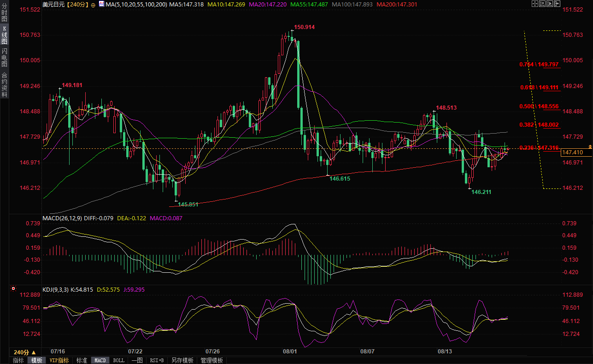The height and width of the screenshot is (364, 593).
Task: Click the 0.500 Fibonacci level 148.556
Action: pos(539,106)
